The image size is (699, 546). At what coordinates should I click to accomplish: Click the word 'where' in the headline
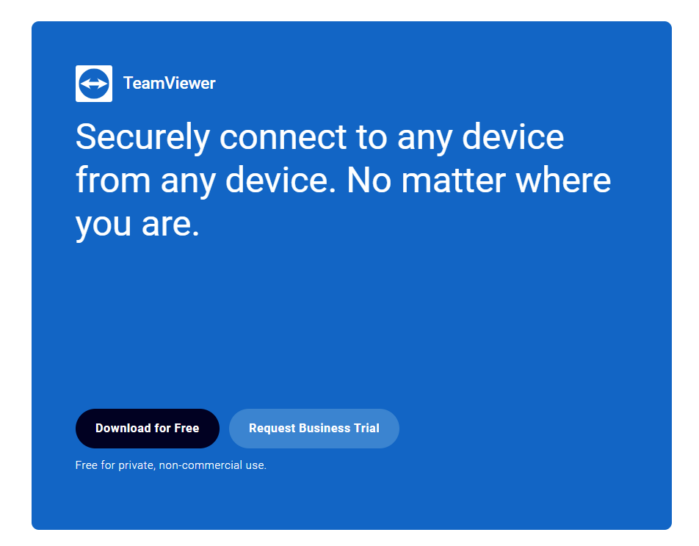pos(563,181)
